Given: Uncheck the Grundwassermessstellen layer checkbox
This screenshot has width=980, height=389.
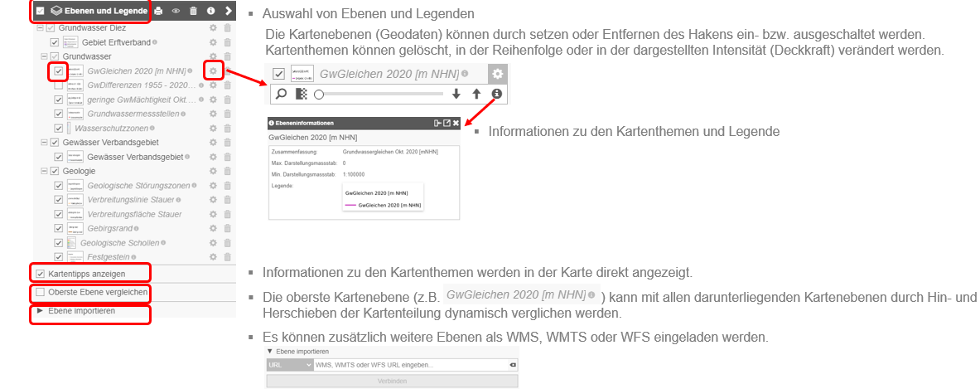Looking at the screenshot, I should [59, 114].
